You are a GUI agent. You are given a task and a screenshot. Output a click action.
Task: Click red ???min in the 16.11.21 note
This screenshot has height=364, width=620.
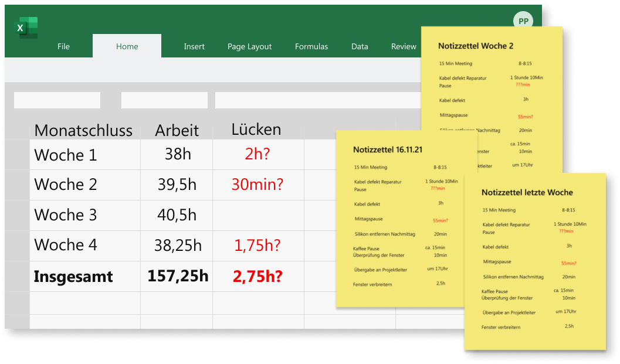(x=438, y=189)
